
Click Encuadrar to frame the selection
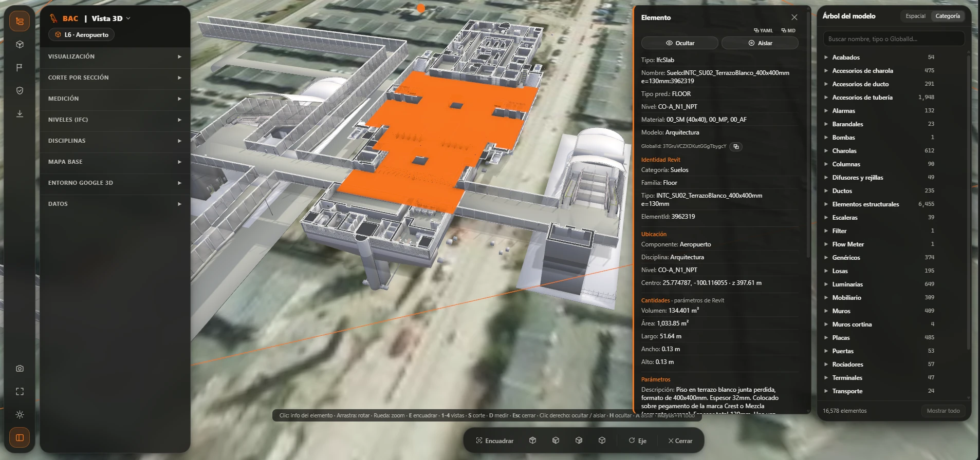(494, 441)
